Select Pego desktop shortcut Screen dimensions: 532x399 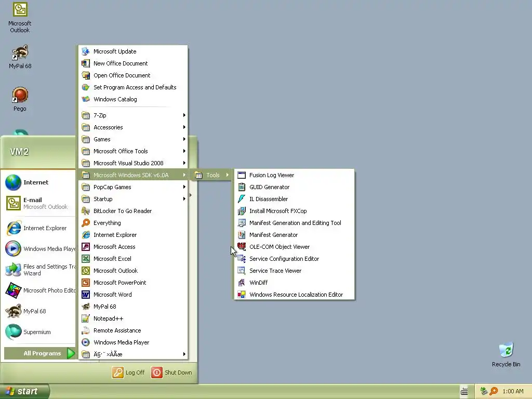(x=20, y=99)
